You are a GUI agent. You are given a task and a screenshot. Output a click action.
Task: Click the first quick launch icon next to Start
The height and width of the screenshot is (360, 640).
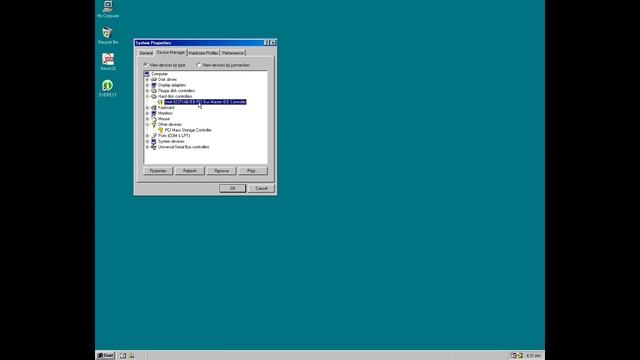click(x=123, y=356)
